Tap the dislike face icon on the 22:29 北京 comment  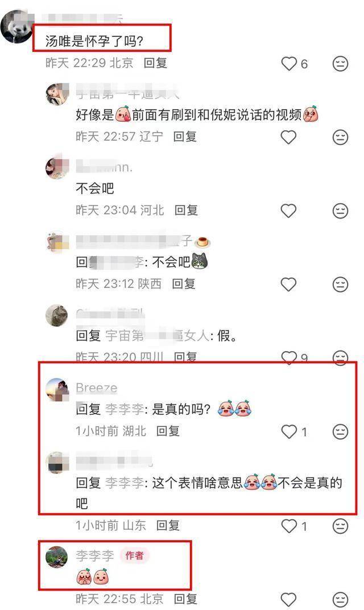340,64
